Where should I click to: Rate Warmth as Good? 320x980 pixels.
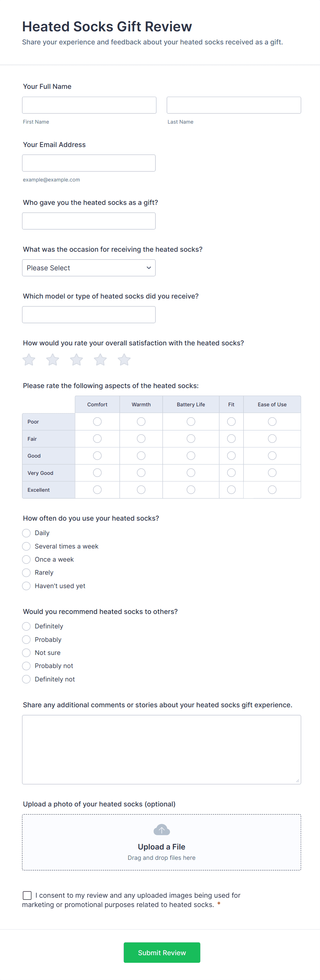(x=141, y=455)
